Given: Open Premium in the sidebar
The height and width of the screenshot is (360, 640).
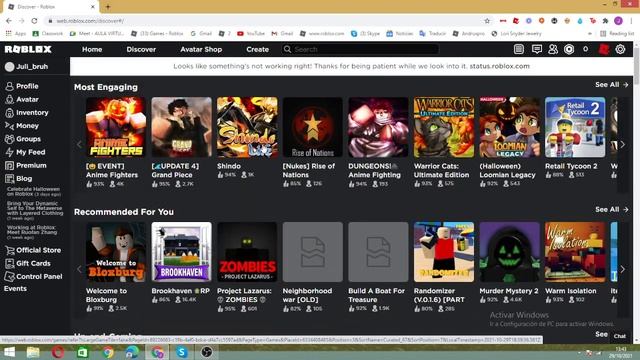Looking at the screenshot, I should (25, 165).
